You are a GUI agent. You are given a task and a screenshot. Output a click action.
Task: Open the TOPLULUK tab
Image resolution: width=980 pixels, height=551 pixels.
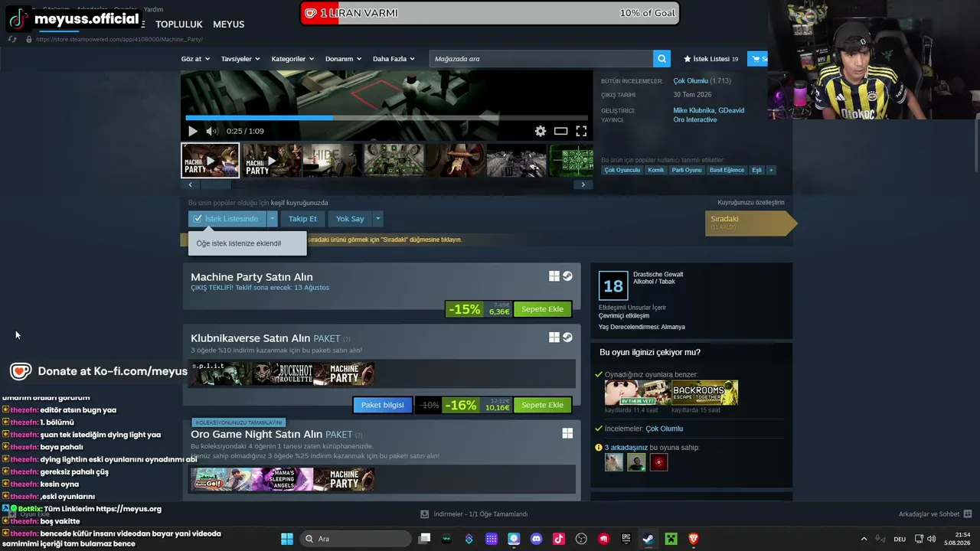coord(178,24)
